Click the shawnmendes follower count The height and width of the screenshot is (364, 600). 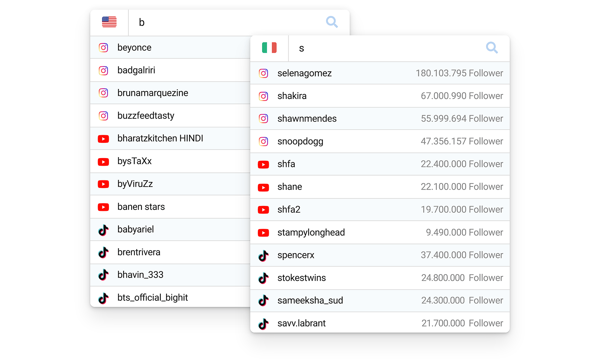461,119
